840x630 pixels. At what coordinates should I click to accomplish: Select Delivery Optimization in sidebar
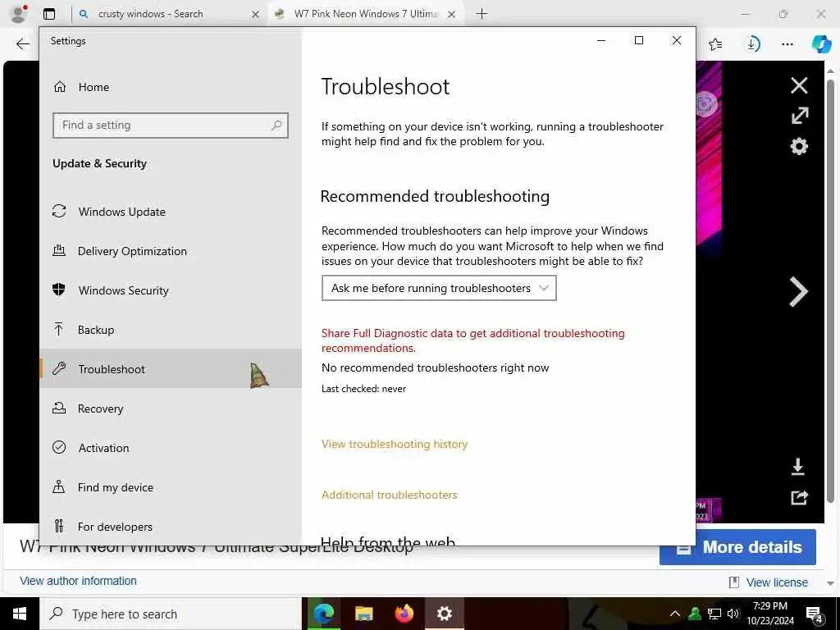[171, 251]
